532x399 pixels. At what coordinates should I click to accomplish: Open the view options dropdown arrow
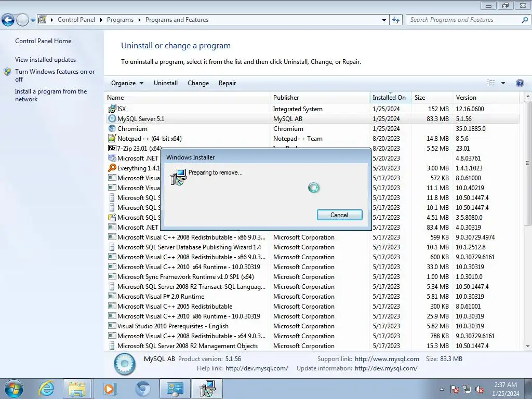coord(503,83)
